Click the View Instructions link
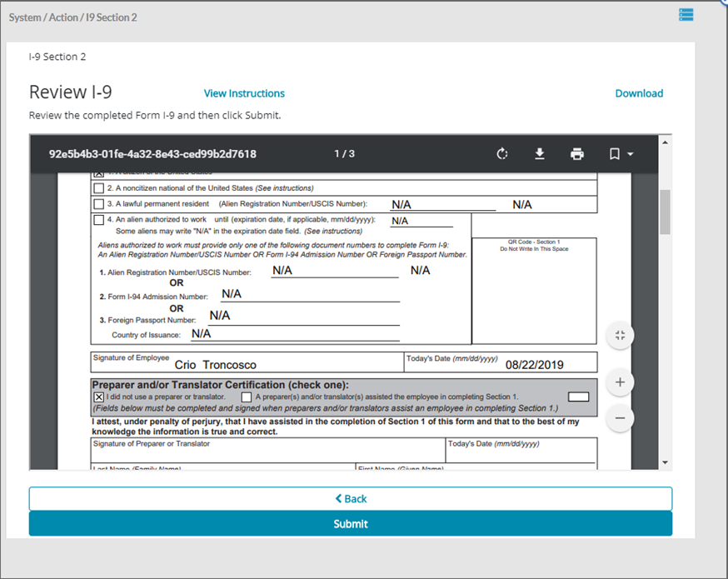This screenshot has height=579, width=728. pos(244,93)
